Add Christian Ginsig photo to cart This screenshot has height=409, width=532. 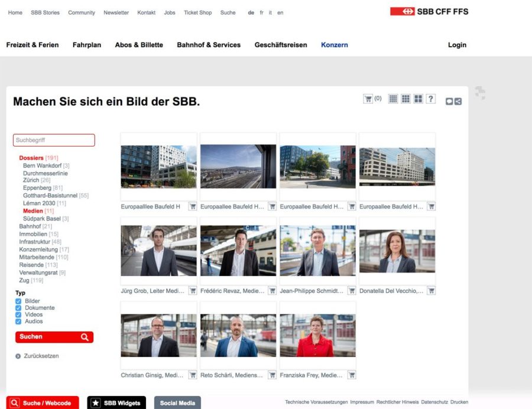click(x=193, y=375)
